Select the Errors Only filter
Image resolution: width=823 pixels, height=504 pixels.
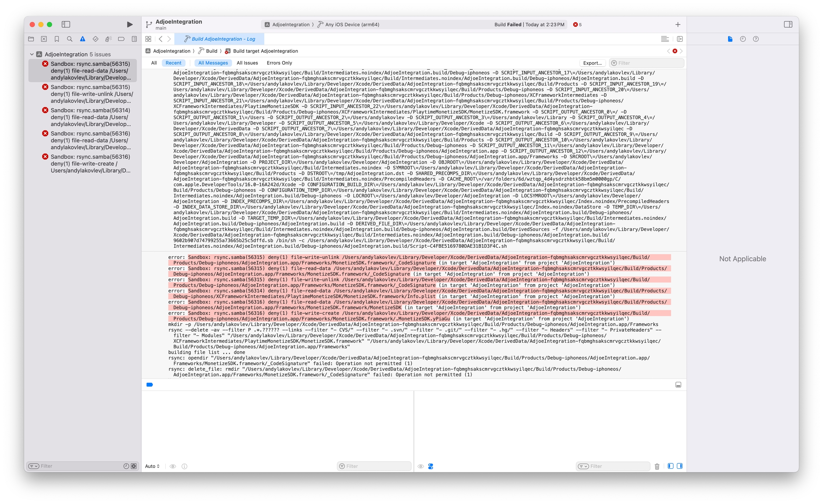(279, 63)
